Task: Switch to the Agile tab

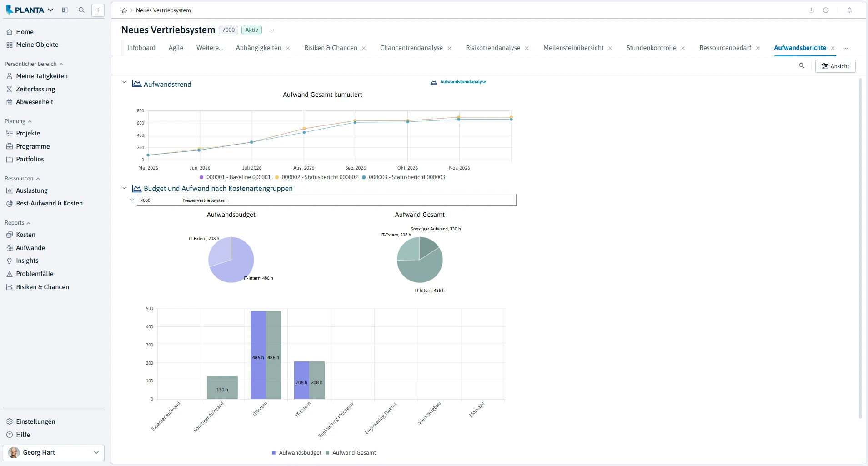Action: click(176, 48)
